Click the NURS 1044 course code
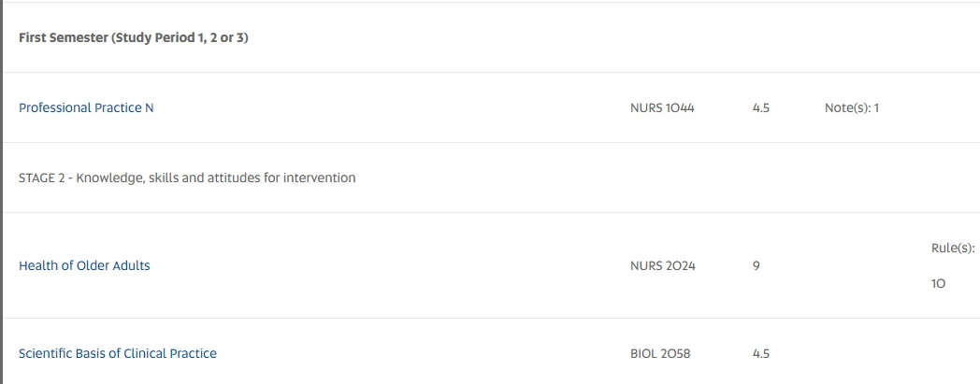The image size is (980, 384). [662, 107]
